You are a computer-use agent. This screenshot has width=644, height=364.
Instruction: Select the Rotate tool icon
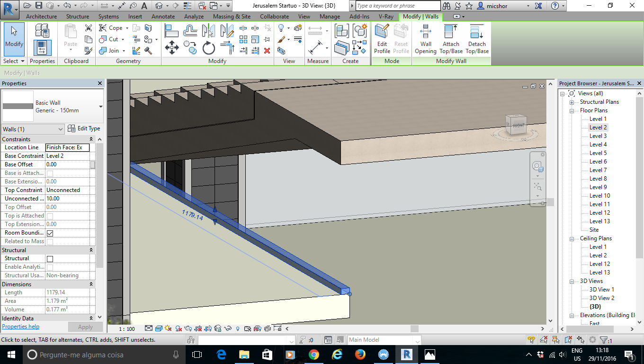coord(208,48)
